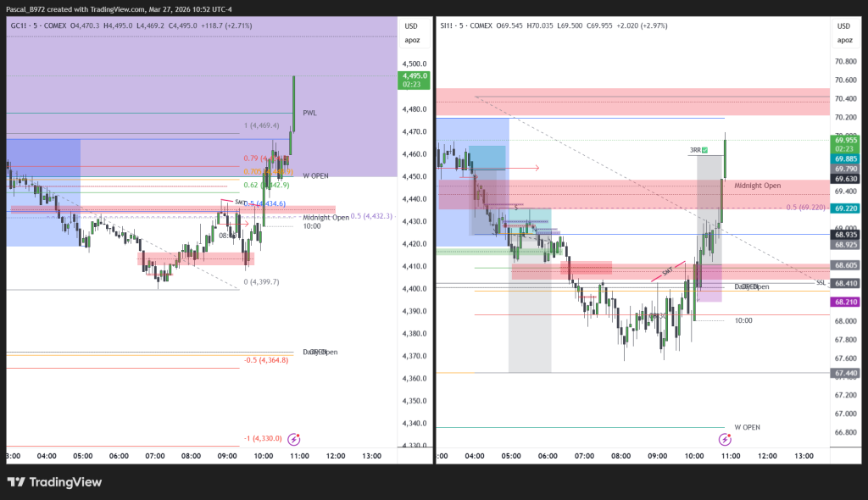Click the green 69.955 current price label

pos(846,140)
